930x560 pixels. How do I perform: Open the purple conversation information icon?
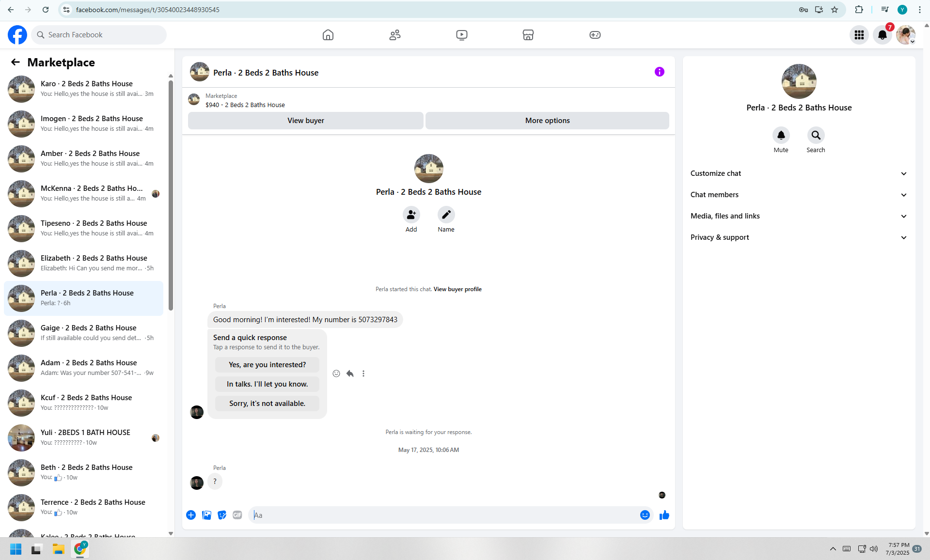(660, 72)
